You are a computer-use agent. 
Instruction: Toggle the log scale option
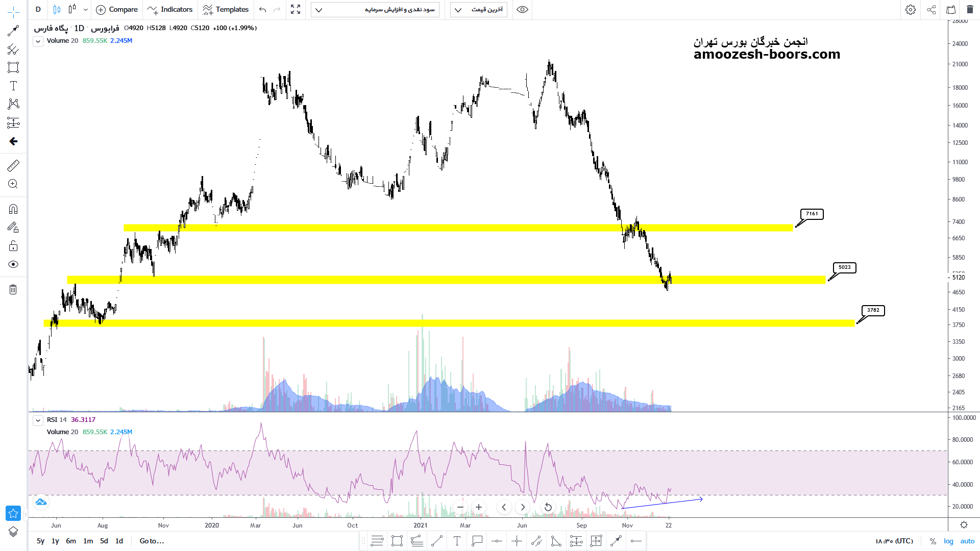pyautogui.click(x=948, y=541)
